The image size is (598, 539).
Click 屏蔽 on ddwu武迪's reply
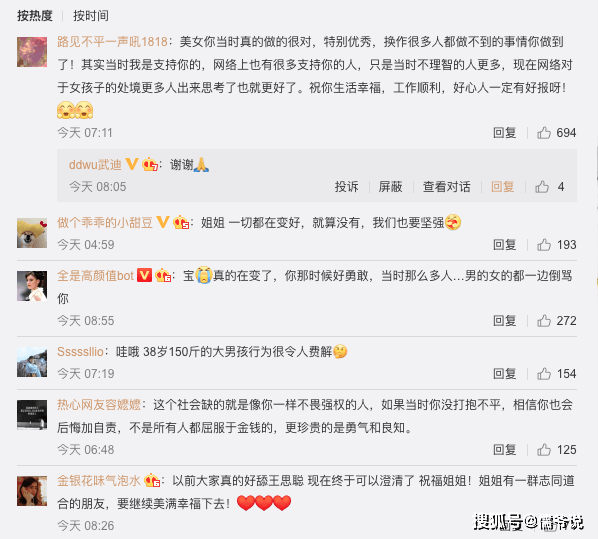coord(390,187)
